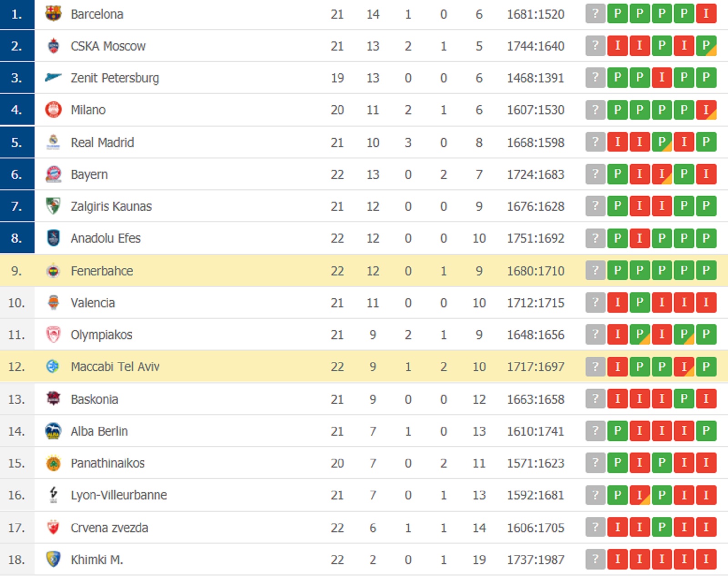Click the CSKA Moscow crest icon
The width and height of the screenshot is (728, 580).
coord(53,46)
